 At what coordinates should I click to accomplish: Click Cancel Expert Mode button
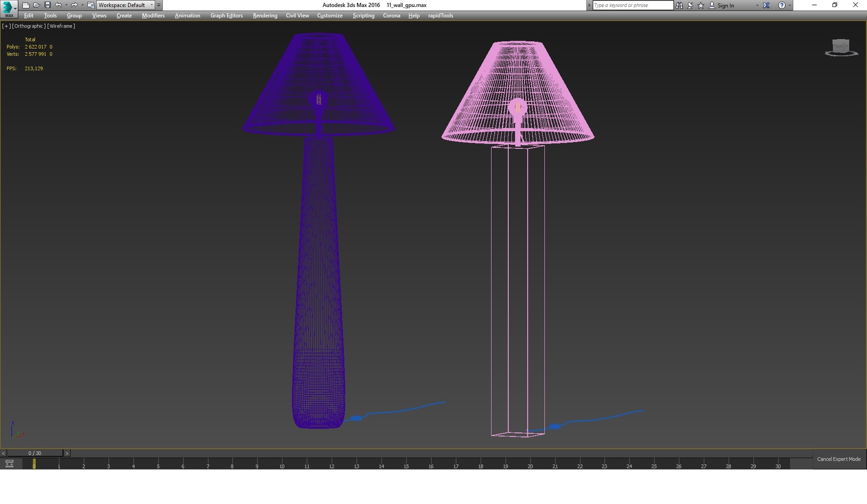(839, 459)
